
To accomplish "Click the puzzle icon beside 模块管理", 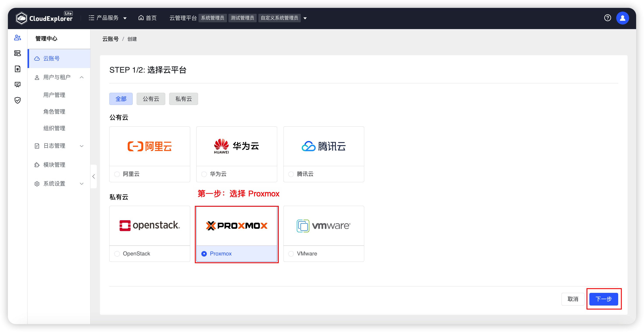I will pos(37,165).
